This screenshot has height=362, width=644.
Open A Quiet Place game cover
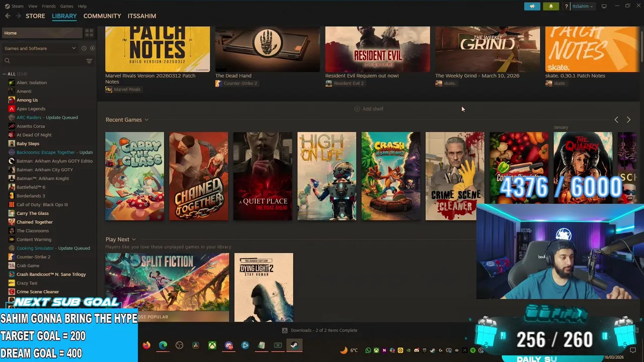click(263, 176)
